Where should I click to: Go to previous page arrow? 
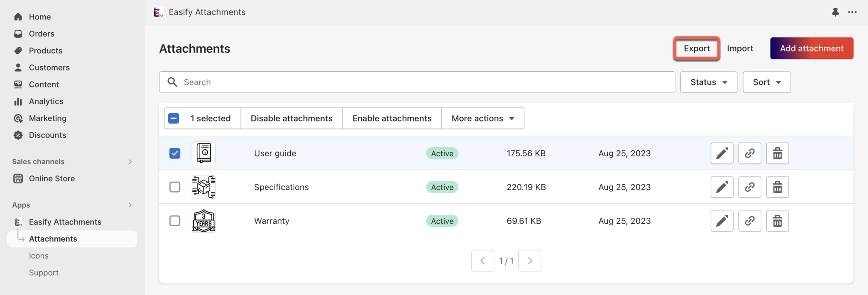(x=483, y=261)
